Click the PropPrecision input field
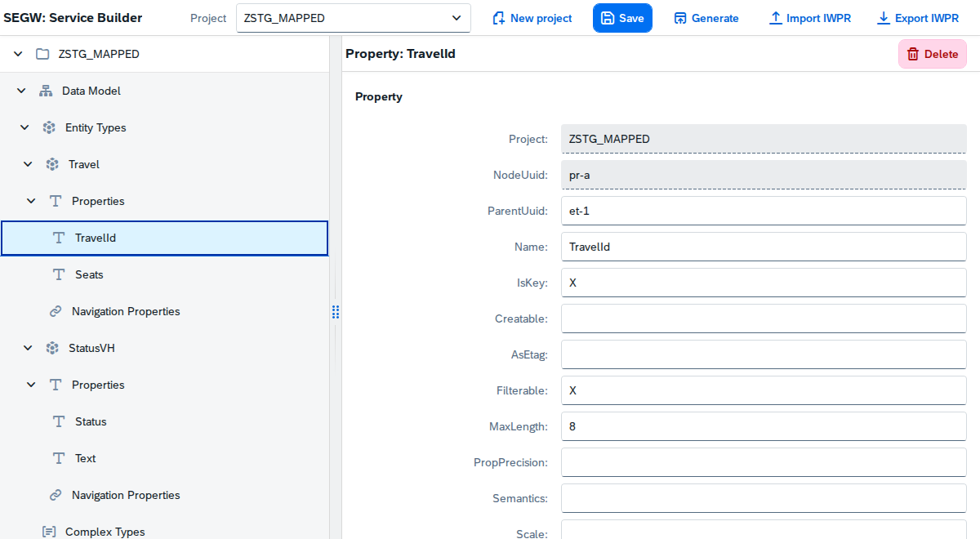 pyautogui.click(x=764, y=462)
